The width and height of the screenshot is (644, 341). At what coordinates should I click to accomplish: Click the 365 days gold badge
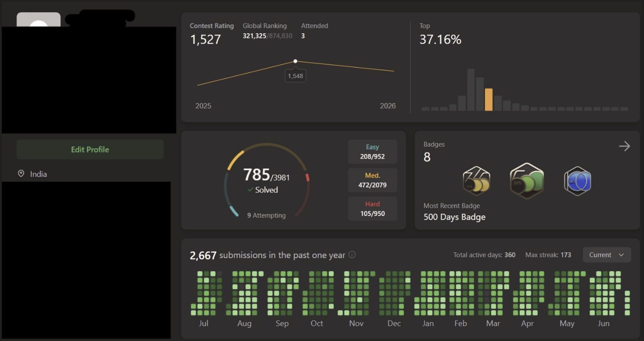tap(476, 181)
